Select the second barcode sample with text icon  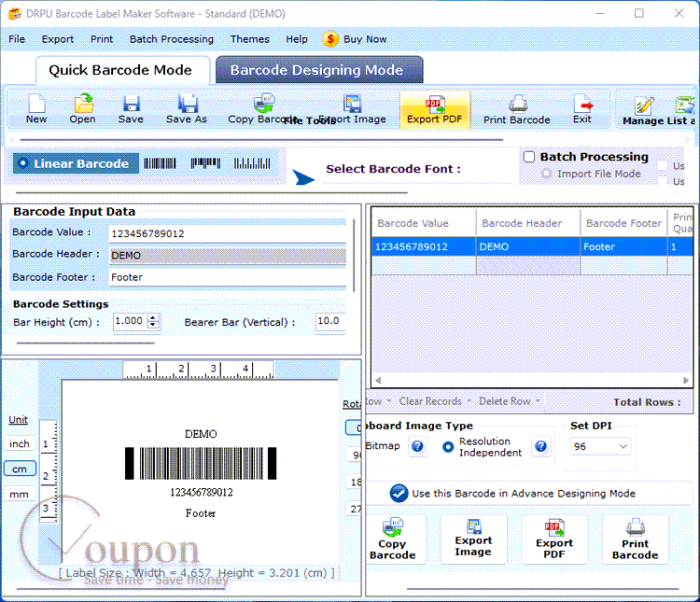[x=206, y=163]
